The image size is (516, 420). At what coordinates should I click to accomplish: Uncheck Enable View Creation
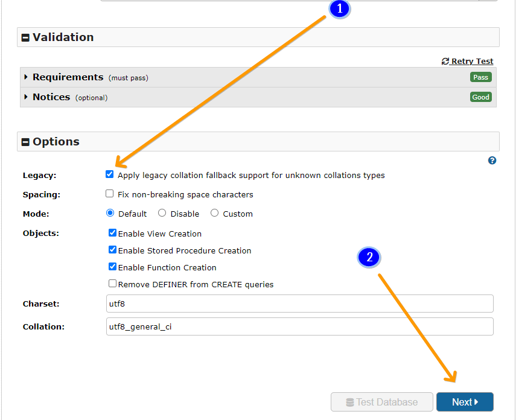click(112, 233)
